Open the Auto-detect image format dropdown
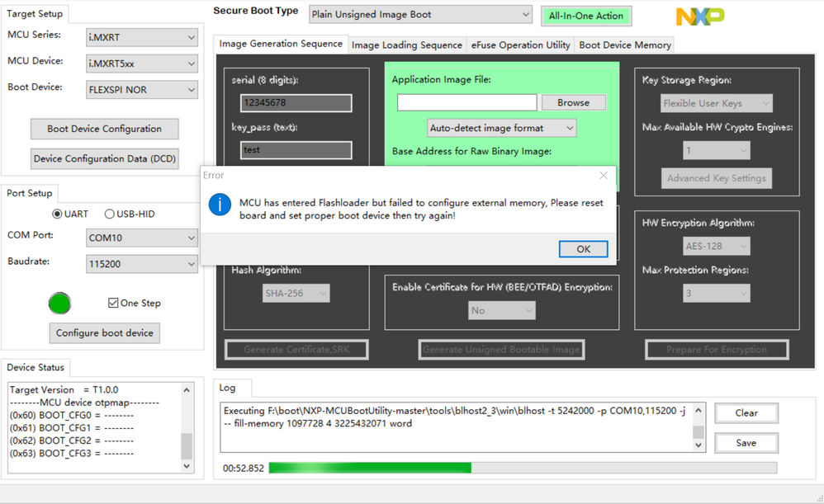The image size is (824, 504). pyautogui.click(x=502, y=128)
